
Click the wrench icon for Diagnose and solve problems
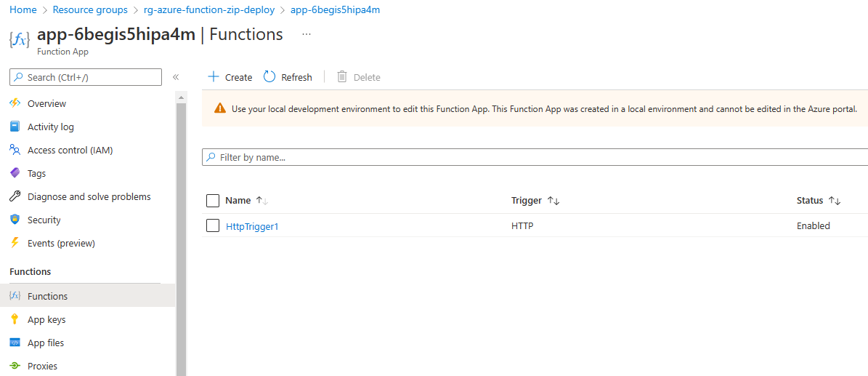click(15, 197)
